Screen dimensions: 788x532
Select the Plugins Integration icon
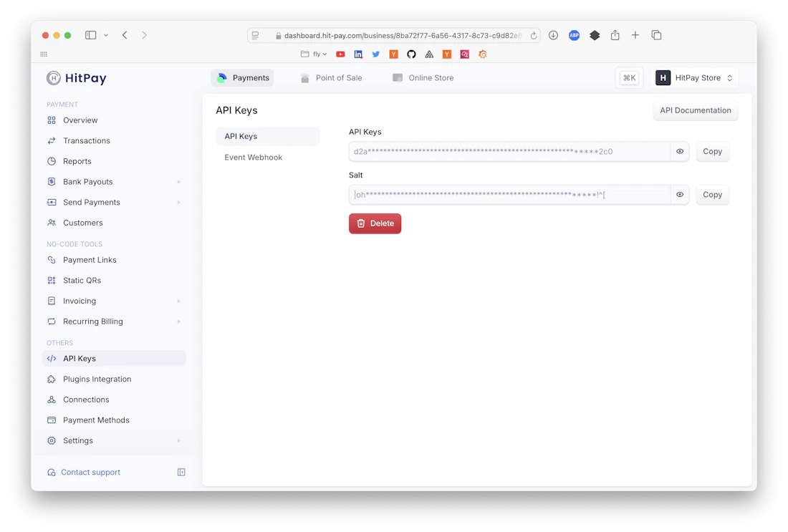coord(52,379)
